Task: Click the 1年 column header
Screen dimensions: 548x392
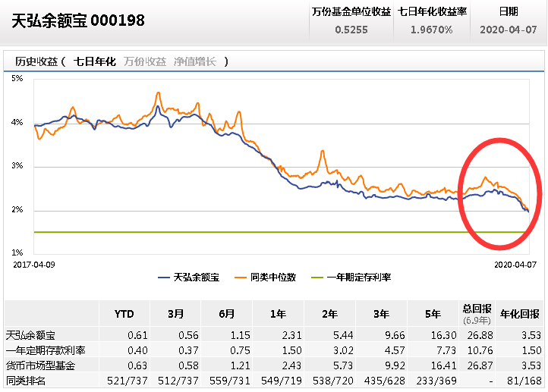Action: coord(279,314)
